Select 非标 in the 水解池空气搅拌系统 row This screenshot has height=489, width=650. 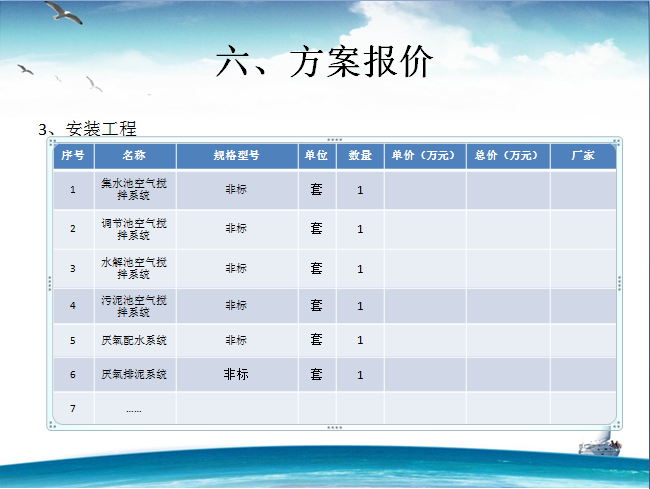(x=236, y=268)
